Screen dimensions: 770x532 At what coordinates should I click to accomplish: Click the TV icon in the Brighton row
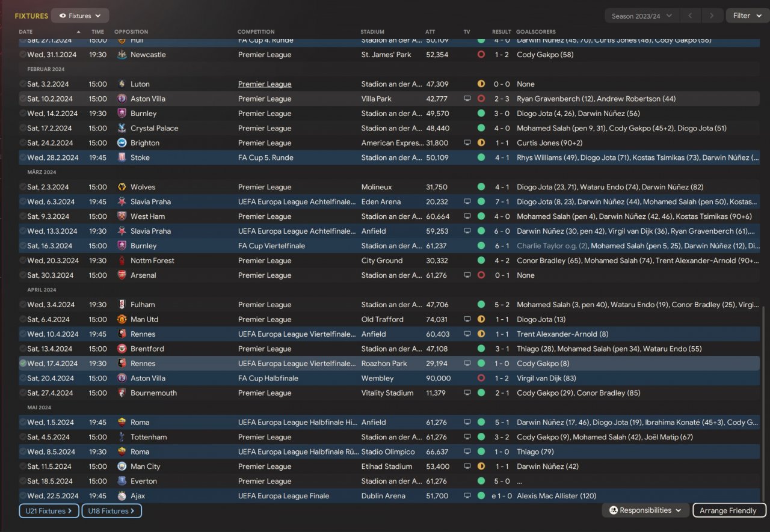click(x=467, y=143)
